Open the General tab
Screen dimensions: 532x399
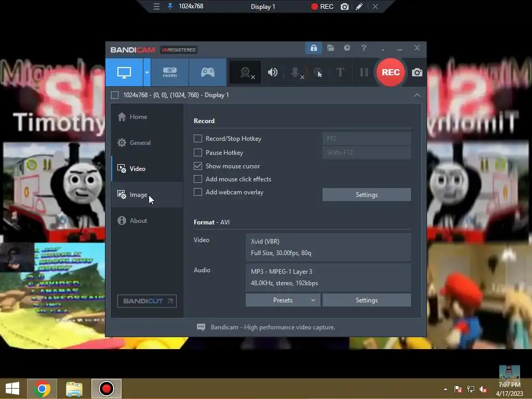(147, 143)
